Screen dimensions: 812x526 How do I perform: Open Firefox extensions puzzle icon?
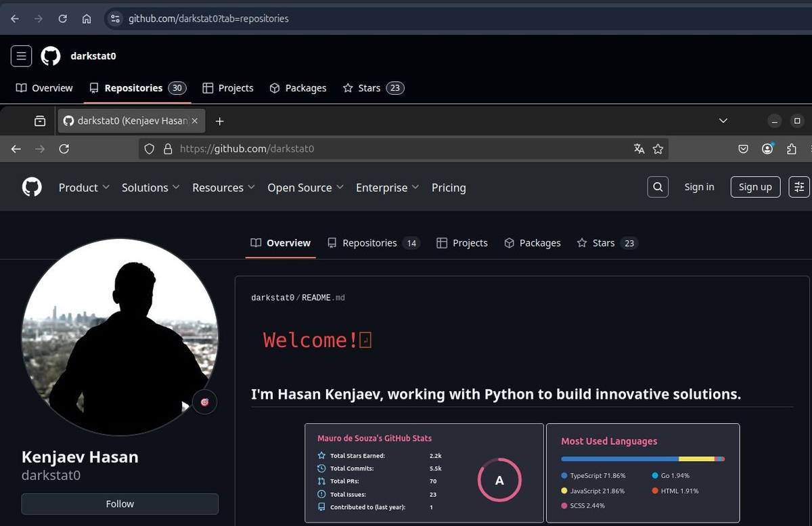pos(792,149)
